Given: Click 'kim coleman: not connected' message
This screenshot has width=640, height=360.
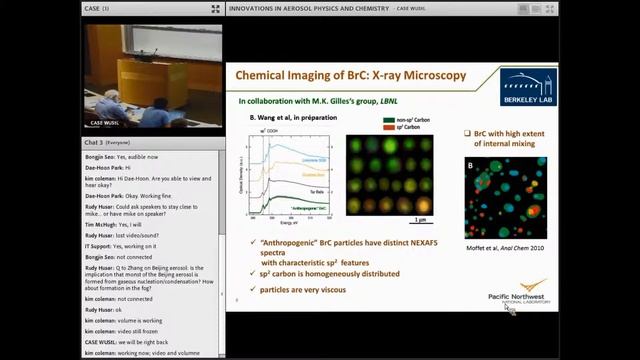Looking at the screenshot, I should [x=119, y=299].
